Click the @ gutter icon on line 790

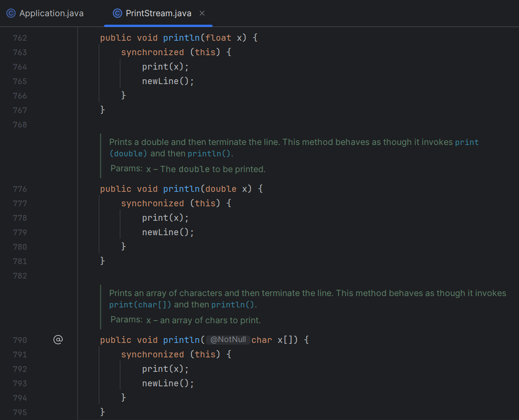[58, 340]
